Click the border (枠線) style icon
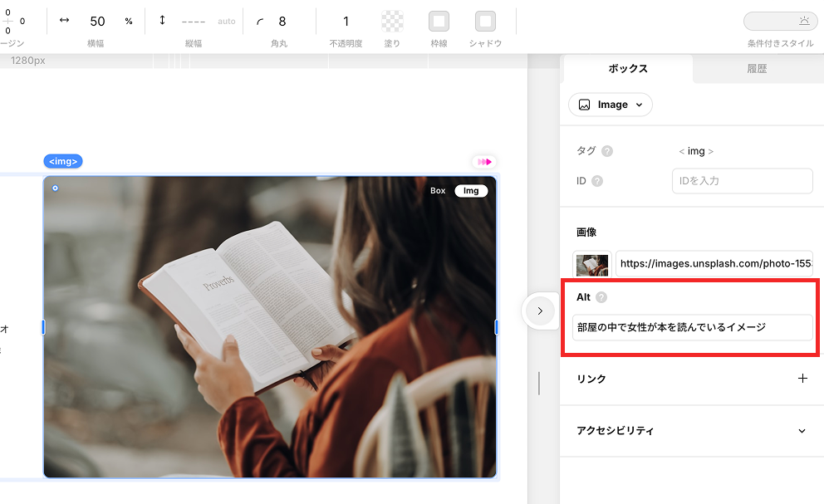Viewport: 824px width, 504px height. click(x=439, y=22)
